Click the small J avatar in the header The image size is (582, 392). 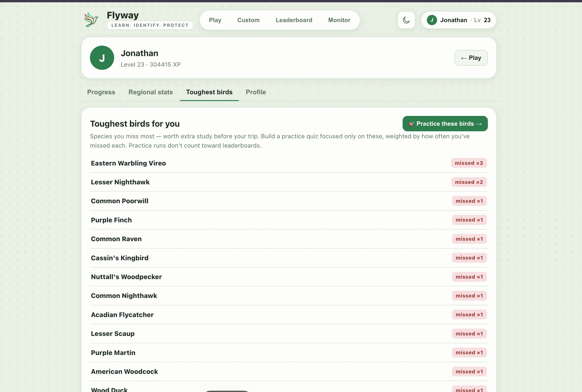(432, 20)
